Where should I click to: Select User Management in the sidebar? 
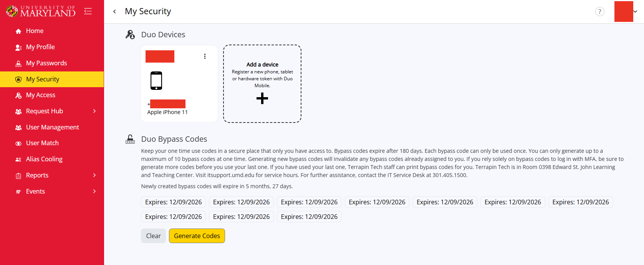pyautogui.click(x=52, y=127)
